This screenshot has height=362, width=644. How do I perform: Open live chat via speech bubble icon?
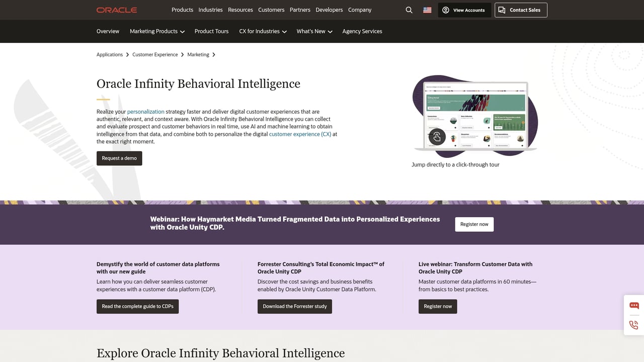point(633,305)
